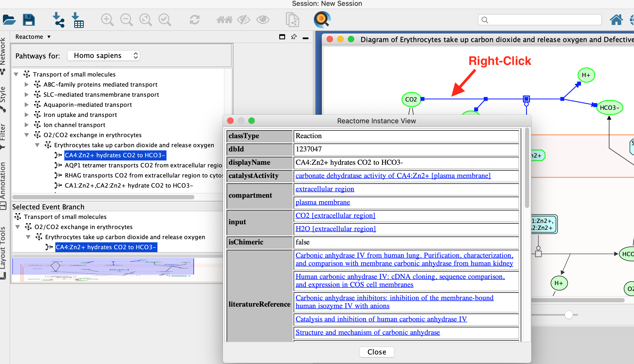Zoom to selected with the checkmark magnifier
Image resolution: width=634 pixels, height=364 pixels.
tap(165, 20)
